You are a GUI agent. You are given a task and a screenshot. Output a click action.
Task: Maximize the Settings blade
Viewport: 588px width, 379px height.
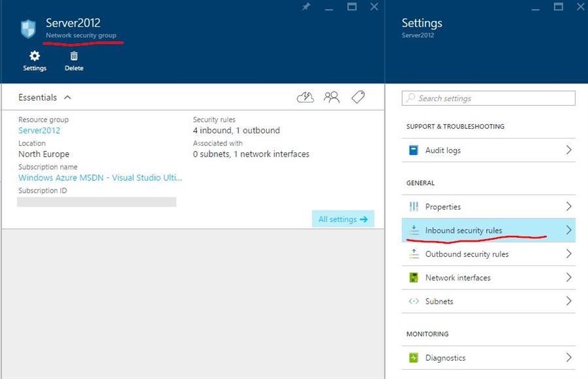[x=558, y=7]
